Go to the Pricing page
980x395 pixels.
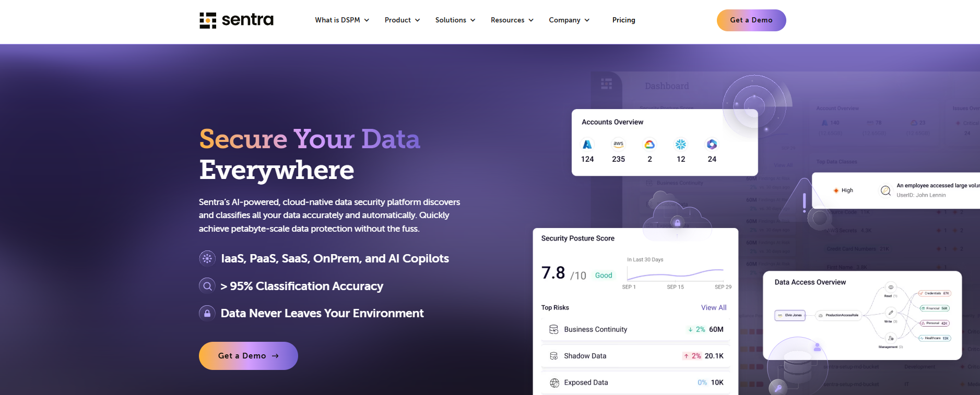tap(623, 20)
